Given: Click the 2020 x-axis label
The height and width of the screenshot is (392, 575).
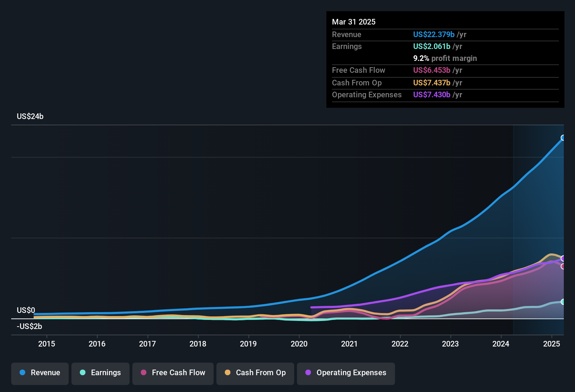Looking at the screenshot, I should [299, 344].
